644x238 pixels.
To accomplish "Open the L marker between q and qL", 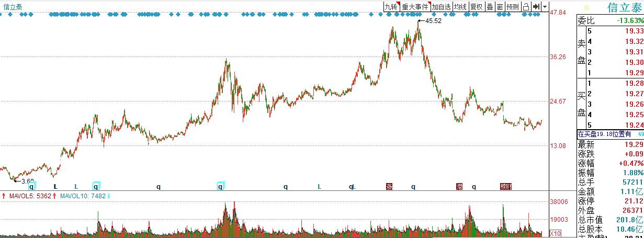I will [x=319, y=186].
